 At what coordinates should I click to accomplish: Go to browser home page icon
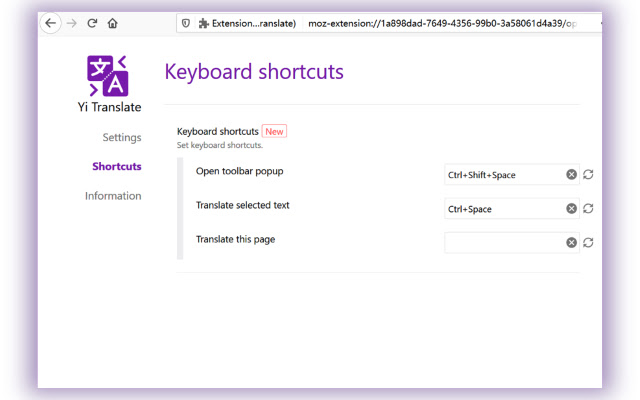[112, 23]
